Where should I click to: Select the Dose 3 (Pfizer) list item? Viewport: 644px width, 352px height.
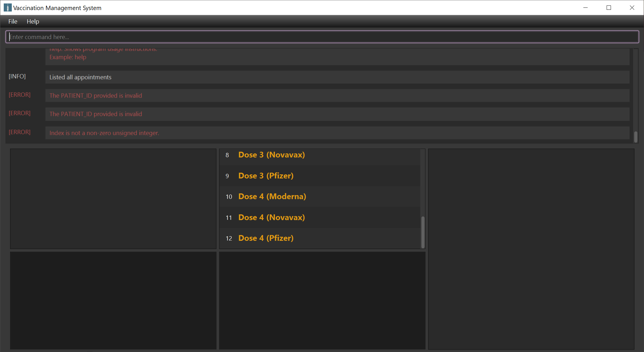pos(266,176)
